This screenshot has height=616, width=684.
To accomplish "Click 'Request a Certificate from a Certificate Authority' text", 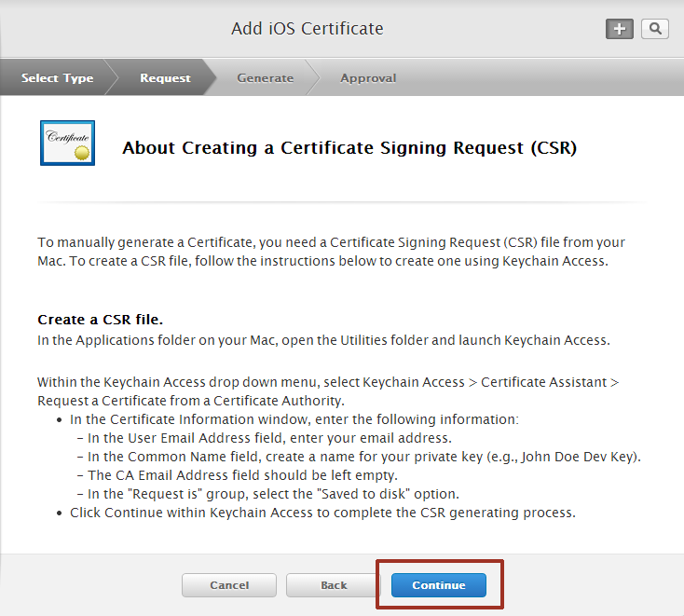I will [191, 401].
